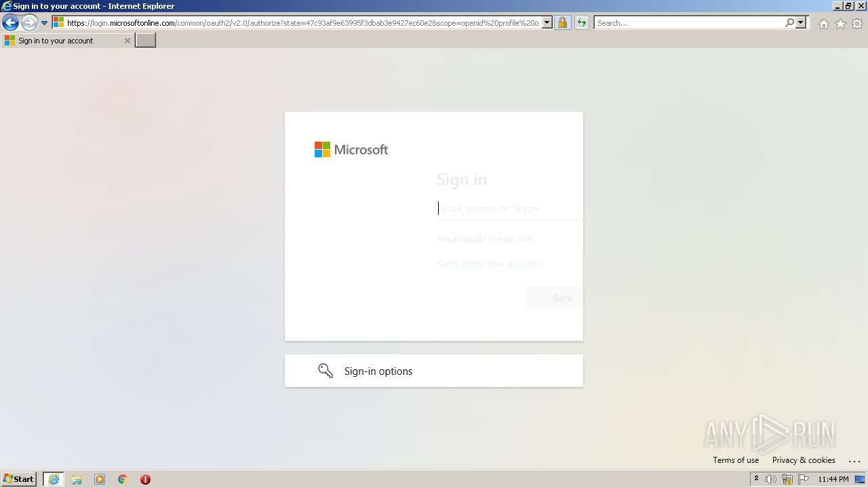
Task: Open the search provider dropdown arrow
Action: pos(801,23)
